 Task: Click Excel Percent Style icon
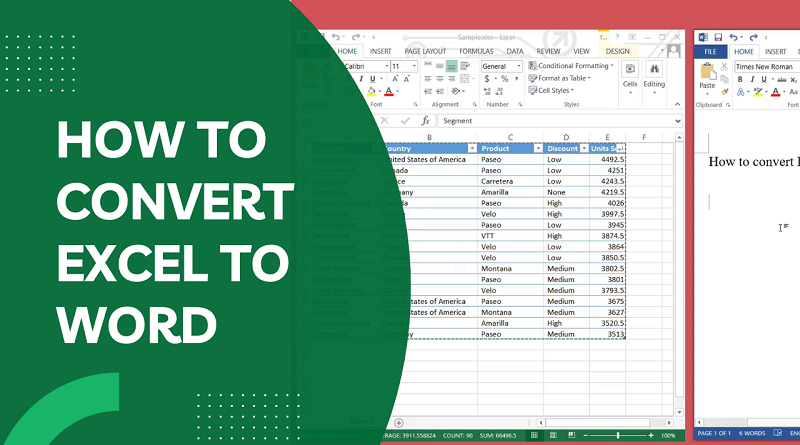tap(504, 79)
